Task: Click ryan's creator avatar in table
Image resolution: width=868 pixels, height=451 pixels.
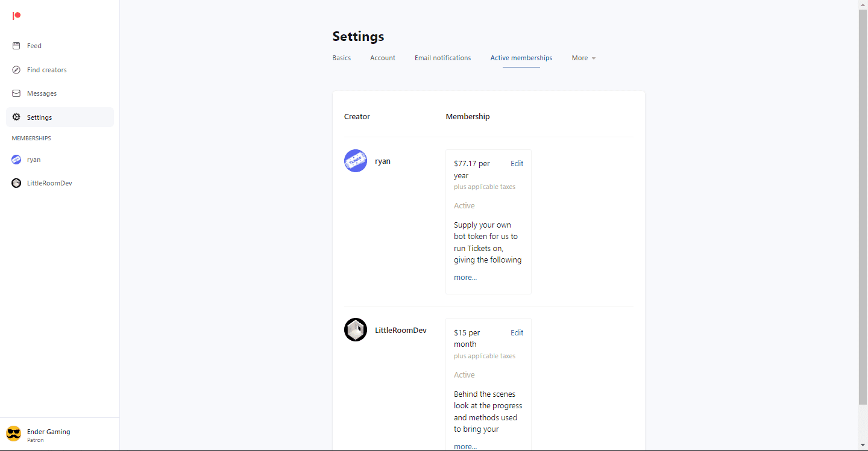Action: point(356,161)
